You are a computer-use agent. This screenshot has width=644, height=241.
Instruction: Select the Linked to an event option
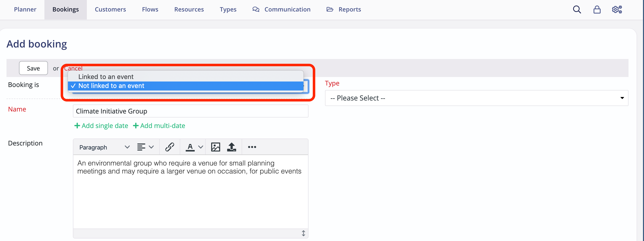pyautogui.click(x=106, y=76)
